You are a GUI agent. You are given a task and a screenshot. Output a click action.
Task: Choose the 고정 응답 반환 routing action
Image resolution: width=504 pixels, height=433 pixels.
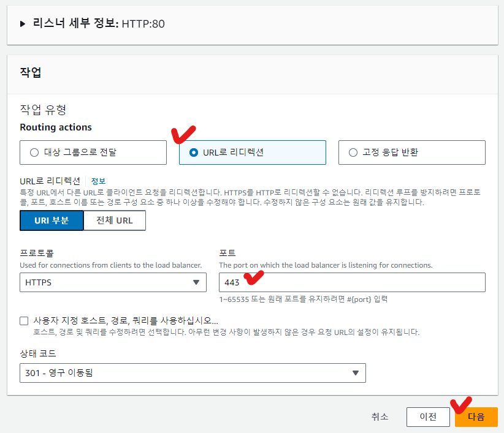pyautogui.click(x=353, y=152)
